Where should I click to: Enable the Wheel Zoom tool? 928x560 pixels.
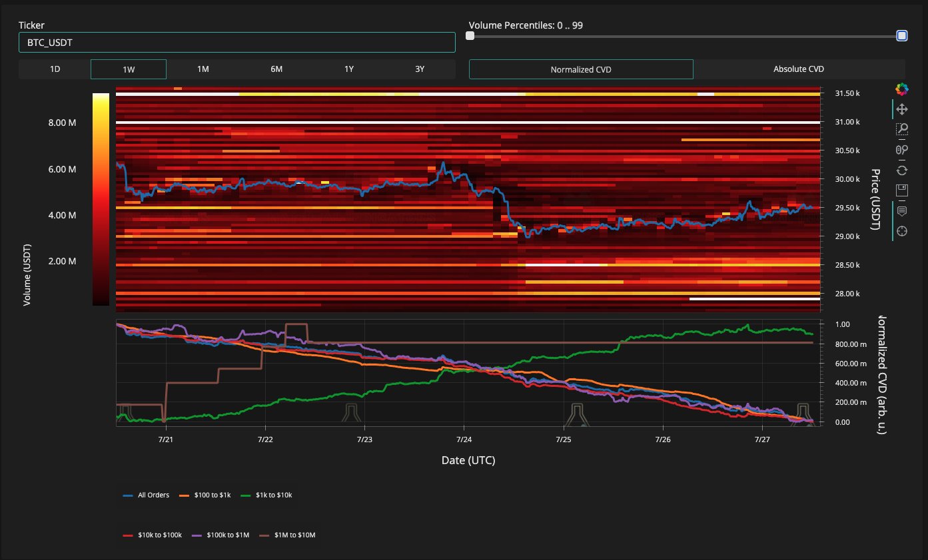point(902,150)
